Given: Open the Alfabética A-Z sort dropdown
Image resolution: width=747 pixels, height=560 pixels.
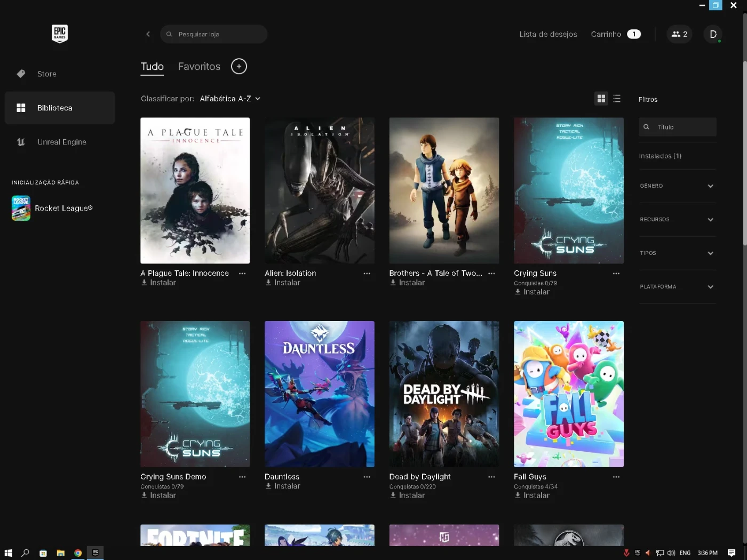Looking at the screenshot, I should pyautogui.click(x=230, y=99).
